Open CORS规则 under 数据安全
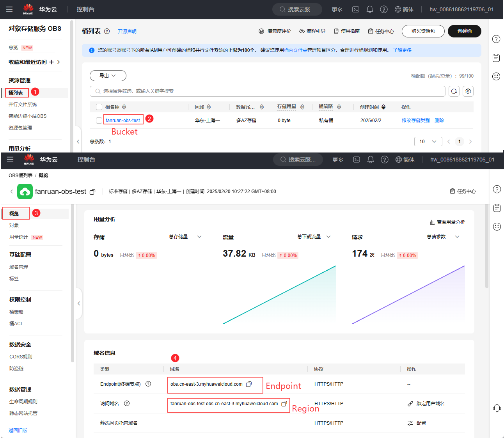 tap(21, 357)
